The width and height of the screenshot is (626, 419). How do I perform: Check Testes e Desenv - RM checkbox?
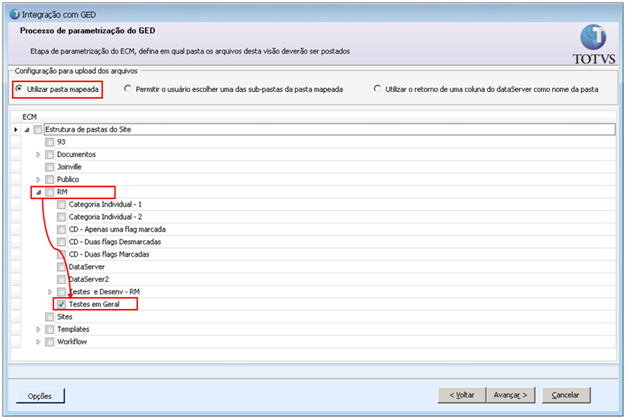(x=61, y=292)
